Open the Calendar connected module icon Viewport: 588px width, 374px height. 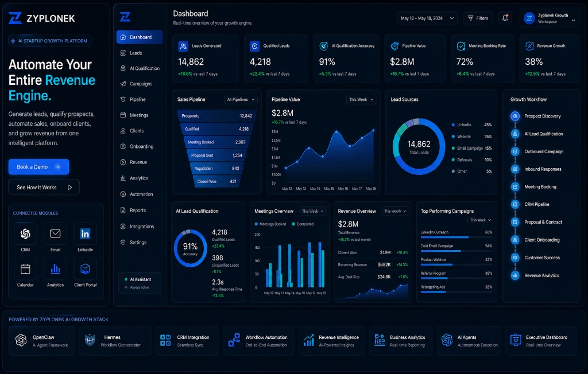point(25,268)
